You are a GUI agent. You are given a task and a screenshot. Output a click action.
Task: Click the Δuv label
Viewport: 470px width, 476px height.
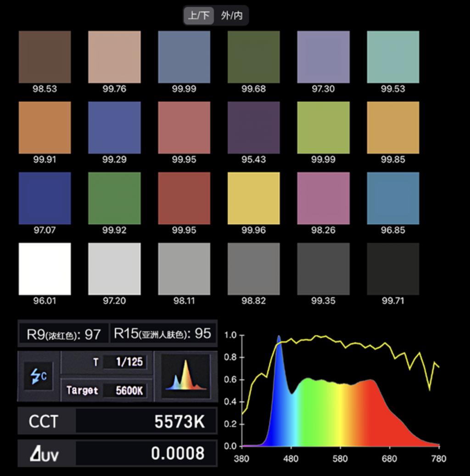coord(44,454)
